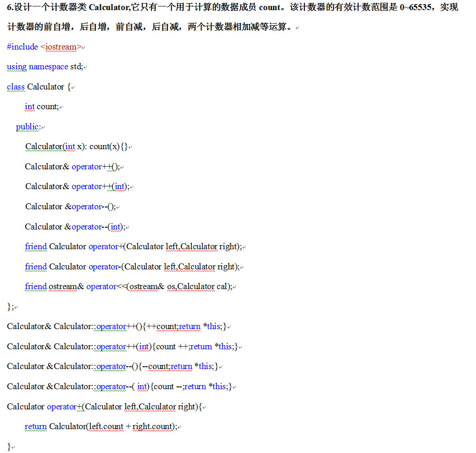The width and height of the screenshot is (476, 453).
Task: Click the class closing '};' line
Action: point(10,307)
